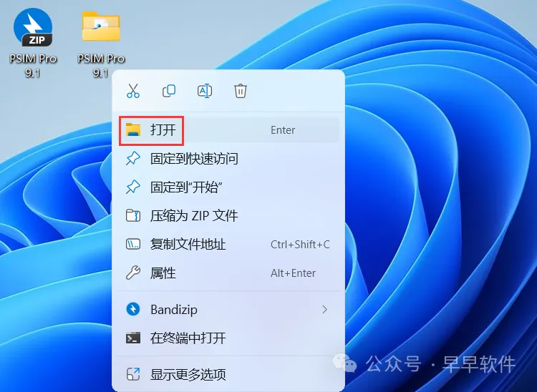The image size is (537, 392).
Task: Click the Enter shortcut text beside 打开
Action: [283, 130]
